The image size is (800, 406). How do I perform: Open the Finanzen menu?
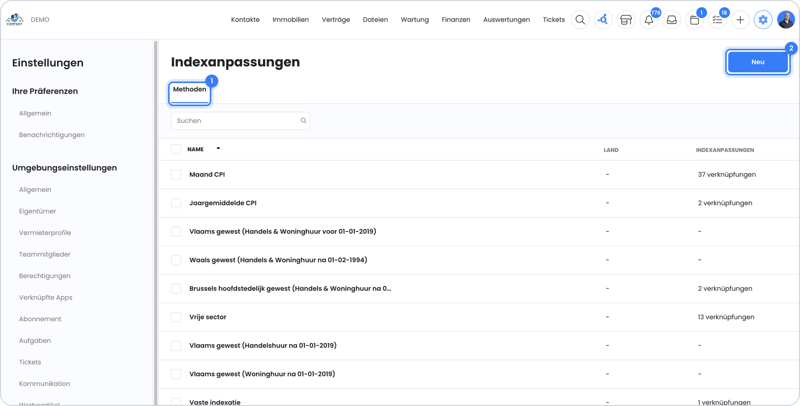(456, 20)
